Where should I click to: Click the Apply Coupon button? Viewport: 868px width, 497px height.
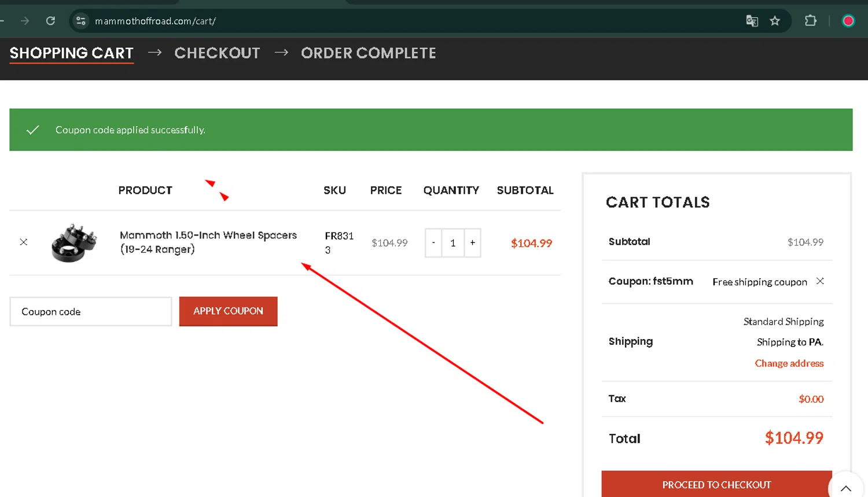pyautogui.click(x=228, y=311)
